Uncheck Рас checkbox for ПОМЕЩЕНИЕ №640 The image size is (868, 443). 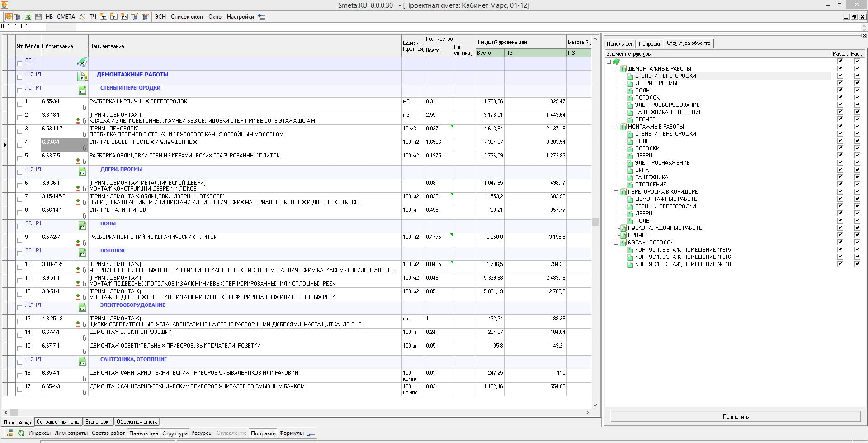(857, 264)
